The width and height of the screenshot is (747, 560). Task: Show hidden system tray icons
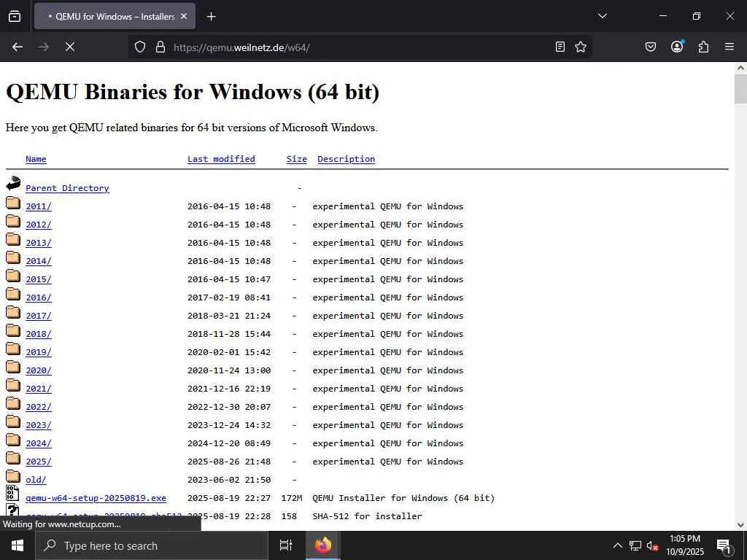[x=617, y=545]
